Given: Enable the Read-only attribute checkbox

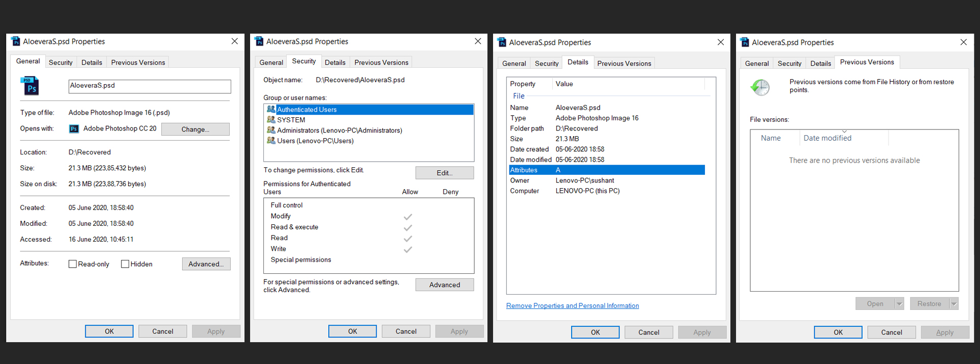Looking at the screenshot, I should click(x=72, y=264).
